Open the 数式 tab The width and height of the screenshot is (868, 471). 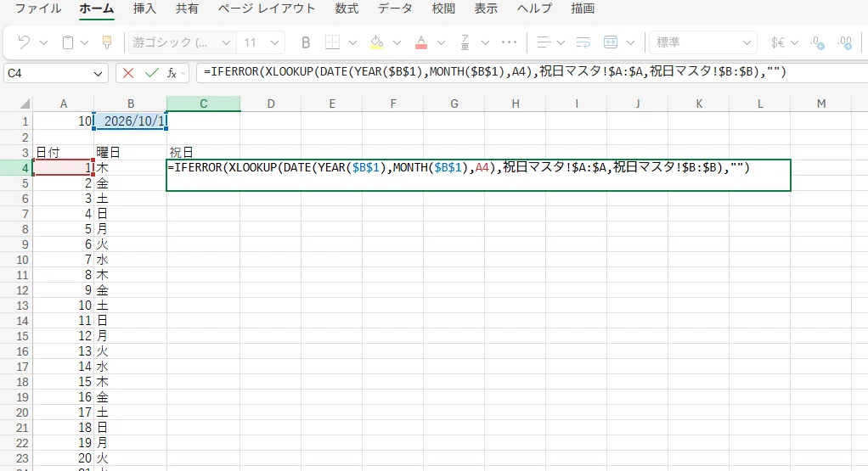347,8
